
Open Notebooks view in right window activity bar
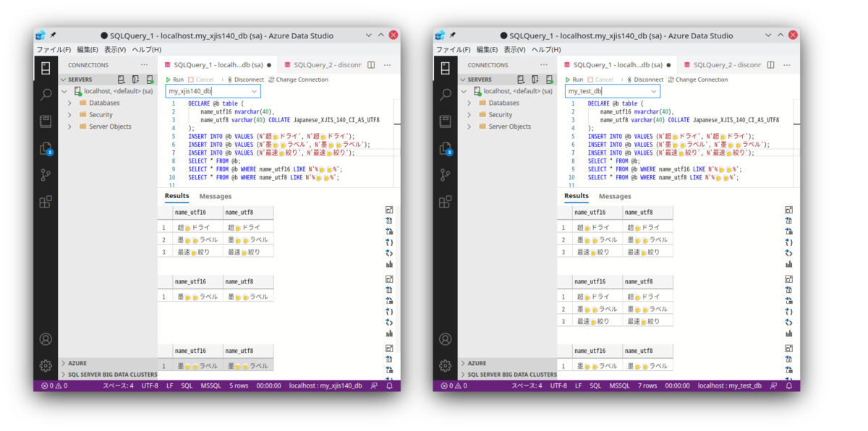pos(446,121)
